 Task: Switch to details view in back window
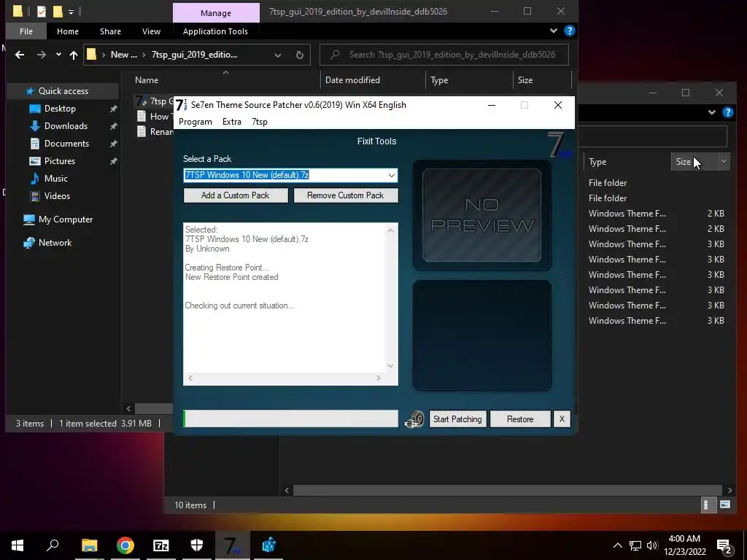[x=708, y=505]
